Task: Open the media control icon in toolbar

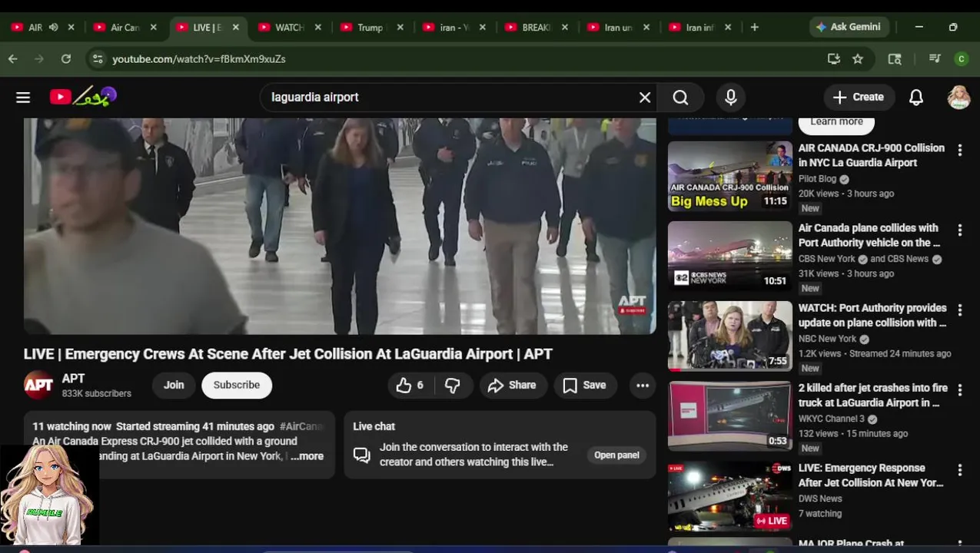Action: (x=935, y=59)
